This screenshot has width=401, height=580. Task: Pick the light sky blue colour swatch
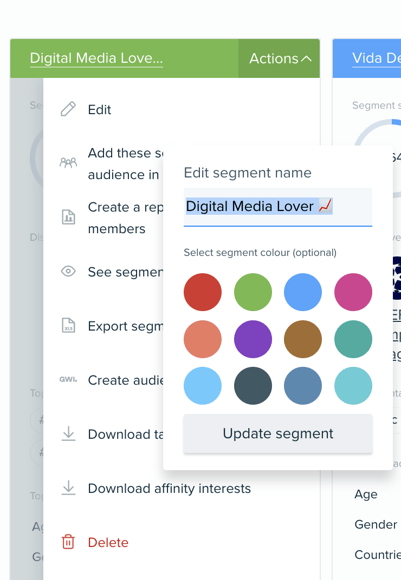point(203,386)
